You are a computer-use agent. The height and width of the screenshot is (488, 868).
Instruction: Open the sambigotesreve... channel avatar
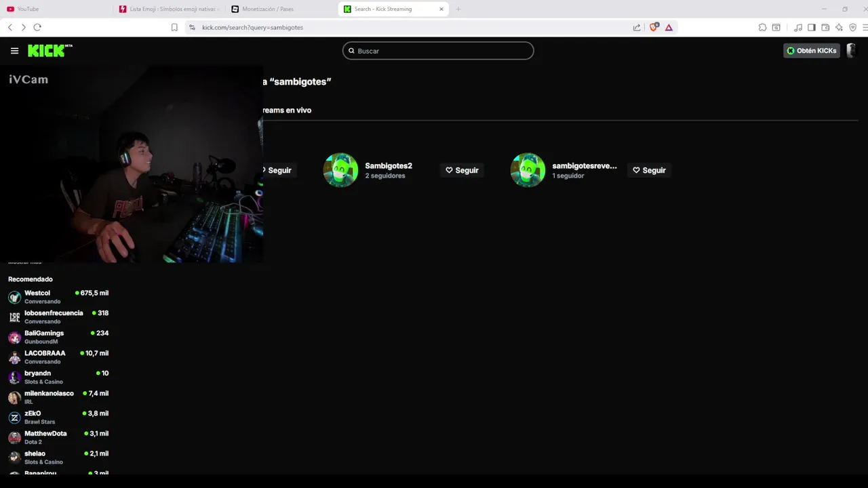click(x=528, y=170)
